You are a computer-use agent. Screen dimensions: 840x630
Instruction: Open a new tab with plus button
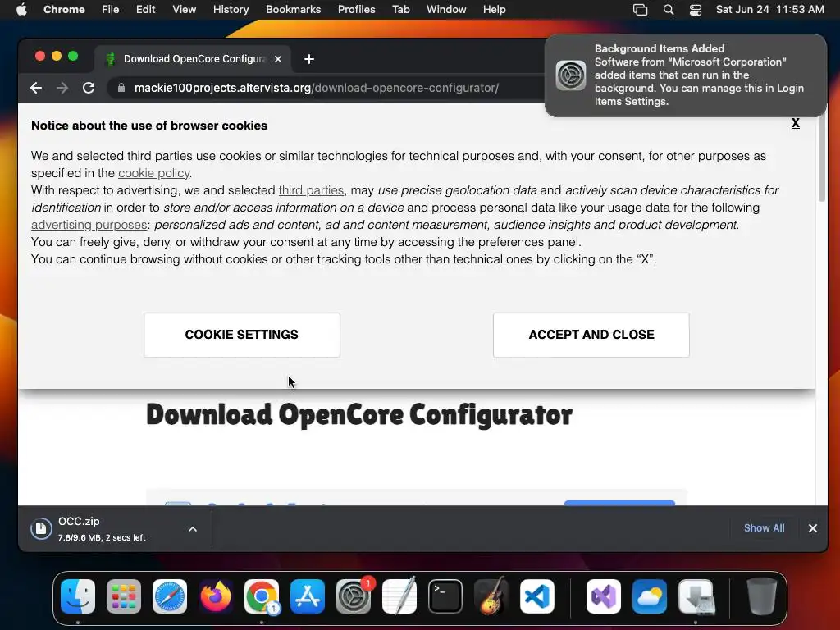pos(309,59)
